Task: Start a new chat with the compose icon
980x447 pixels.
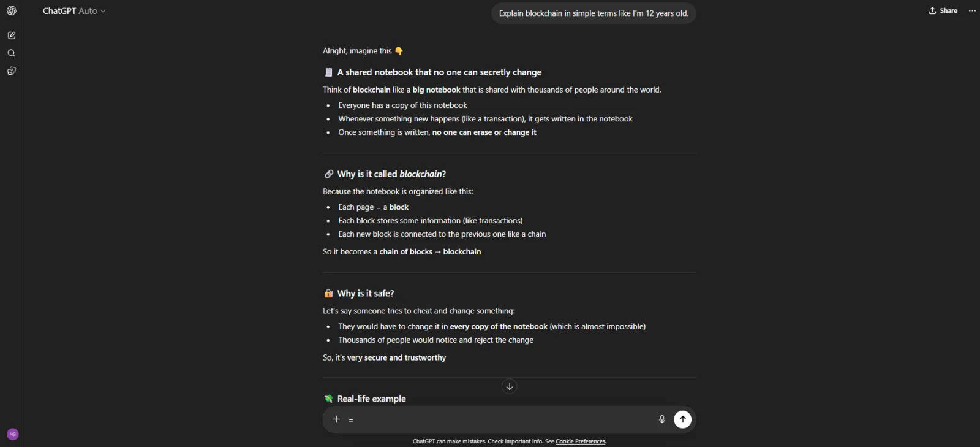Action: [12, 36]
